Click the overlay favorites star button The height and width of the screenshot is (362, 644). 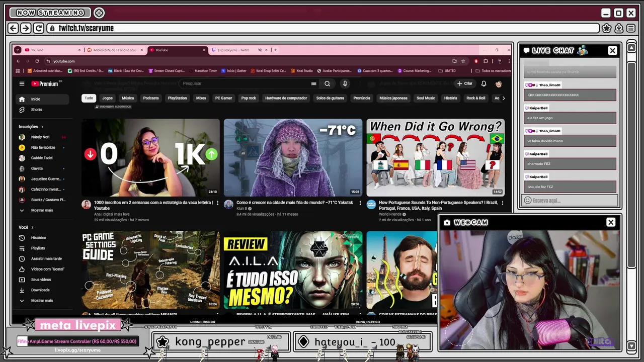pos(607,28)
